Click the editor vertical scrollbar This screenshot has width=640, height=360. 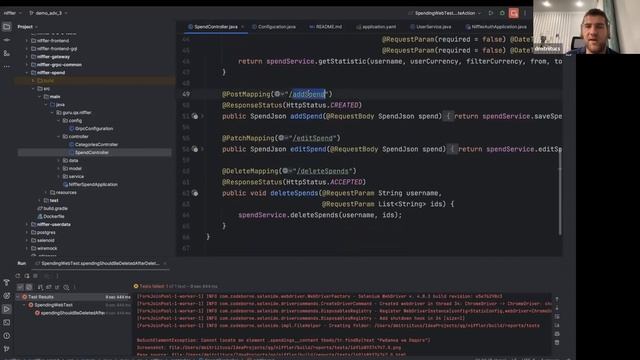(560, 191)
